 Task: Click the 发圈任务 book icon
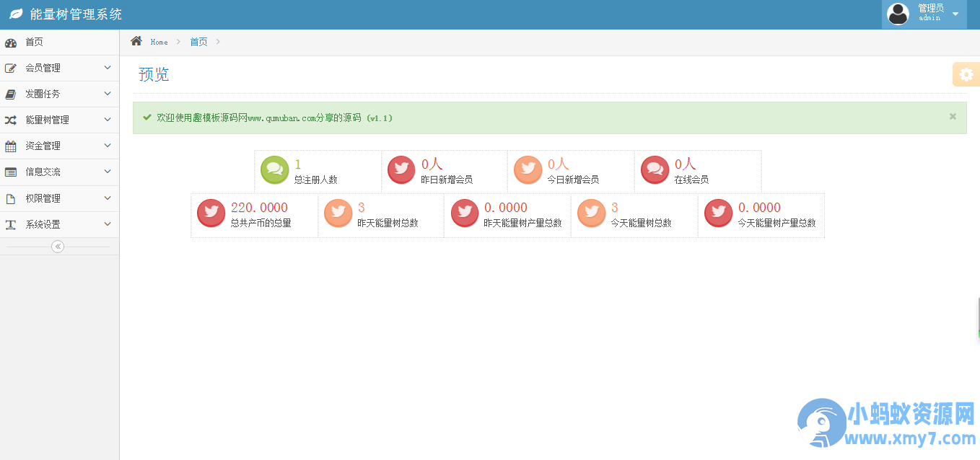click(11, 94)
